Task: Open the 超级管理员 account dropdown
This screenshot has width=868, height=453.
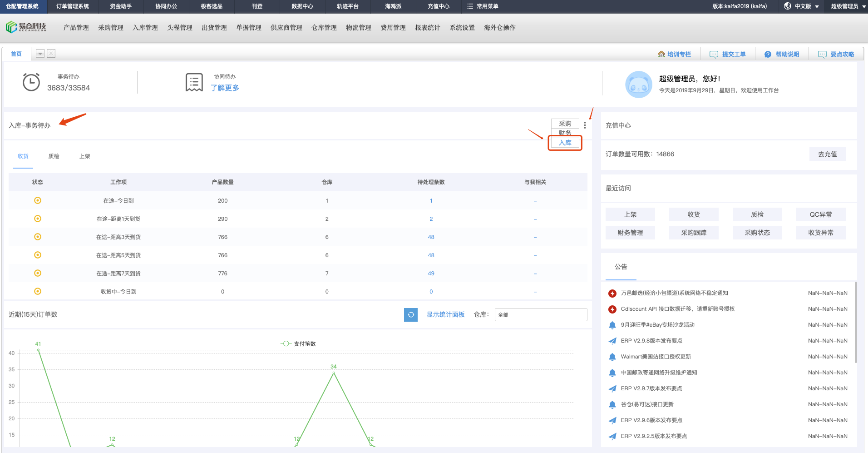Action: (845, 6)
